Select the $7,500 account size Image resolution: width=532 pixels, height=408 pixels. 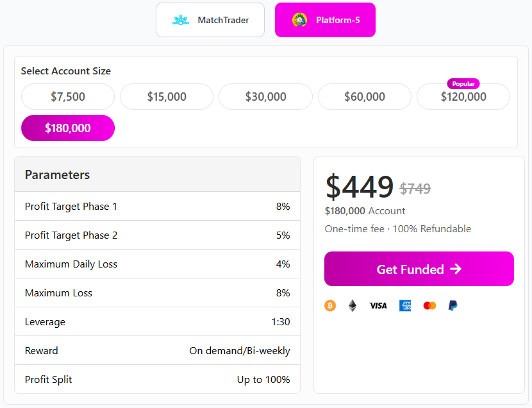(68, 97)
